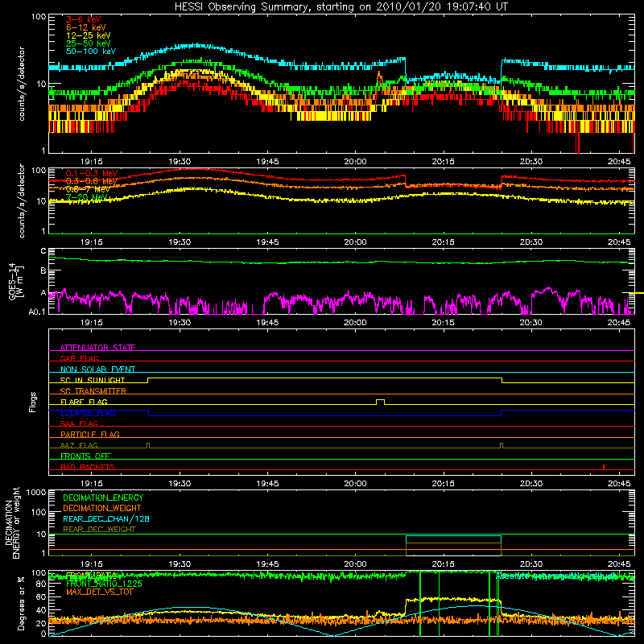This screenshot has height=644, width=644.
Task: Select the GAP_FLAG label
Action: [x=79, y=358]
